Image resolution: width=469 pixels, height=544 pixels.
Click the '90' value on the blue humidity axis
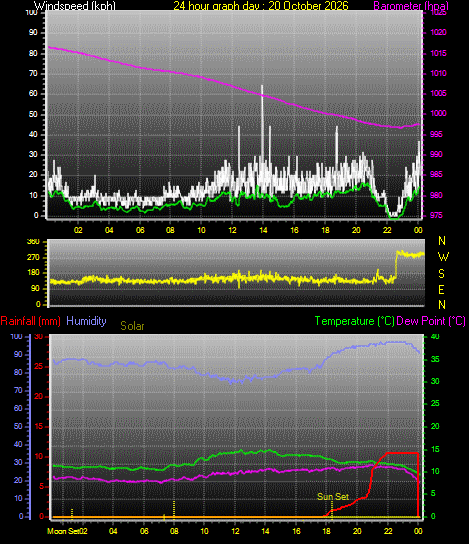[x=18, y=354]
